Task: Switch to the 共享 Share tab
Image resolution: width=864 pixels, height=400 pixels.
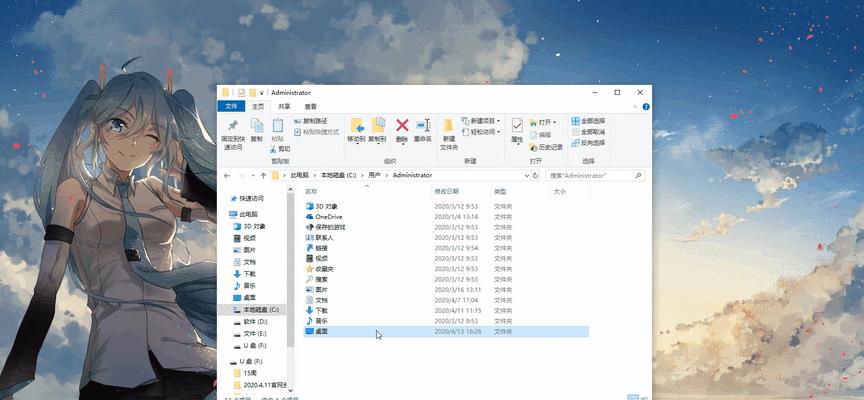Action: [x=284, y=107]
